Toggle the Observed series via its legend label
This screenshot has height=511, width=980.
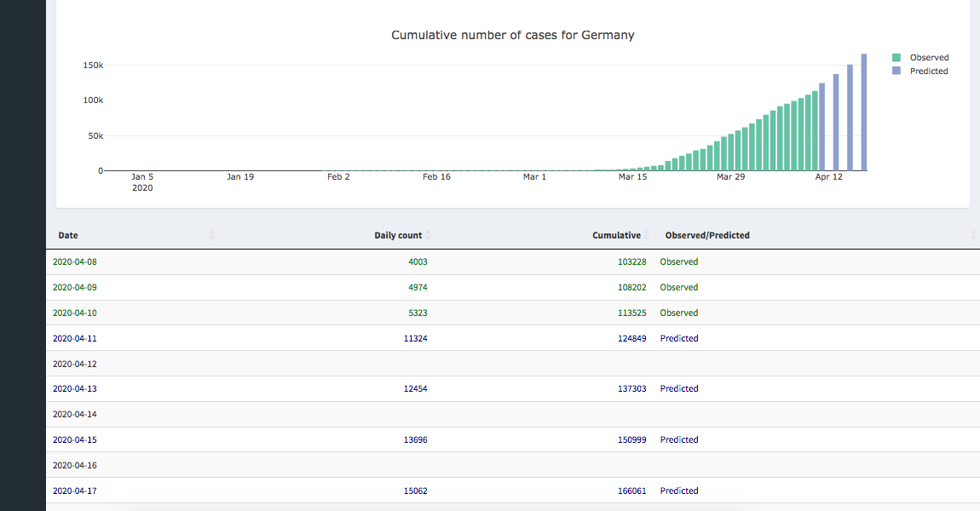tap(929, 58)
